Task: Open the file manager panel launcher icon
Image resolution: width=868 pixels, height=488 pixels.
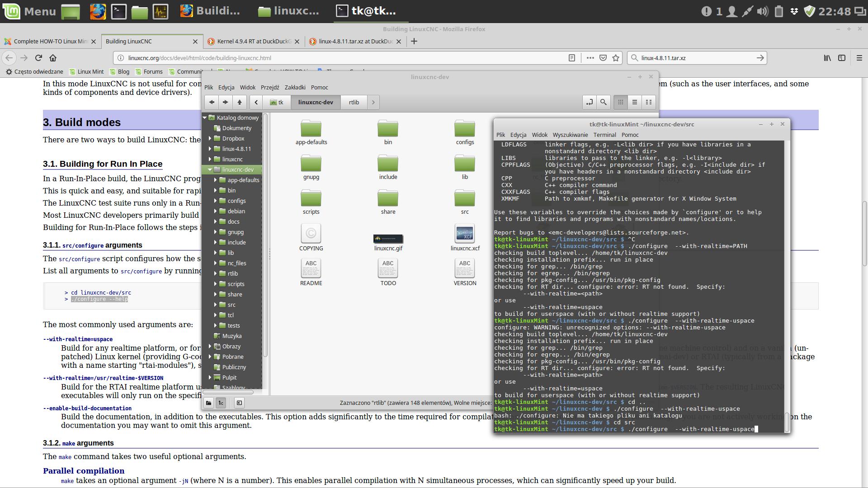Action: point(140,11)
